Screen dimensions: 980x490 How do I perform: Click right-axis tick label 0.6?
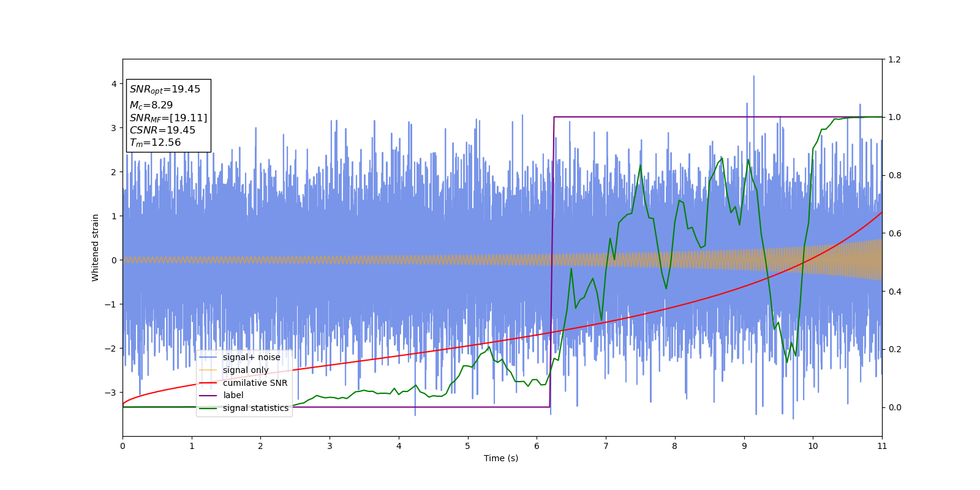(894, 233)
